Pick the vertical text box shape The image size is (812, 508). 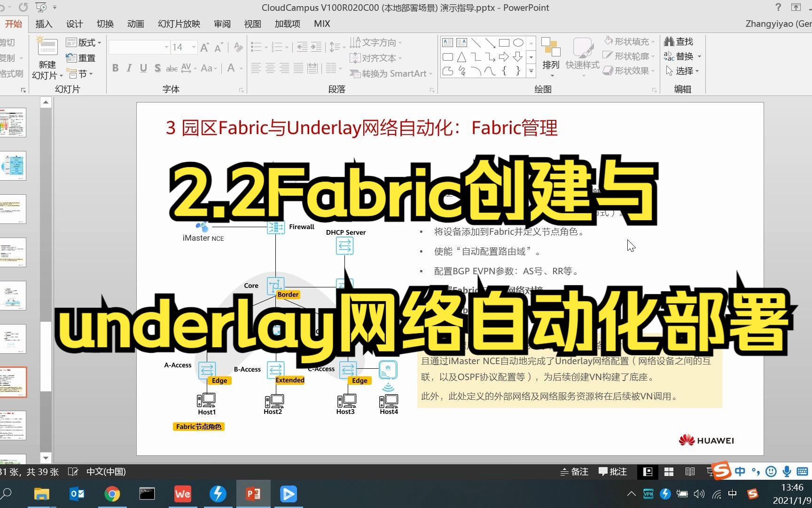pyautogui.click(x=462, y=43)
